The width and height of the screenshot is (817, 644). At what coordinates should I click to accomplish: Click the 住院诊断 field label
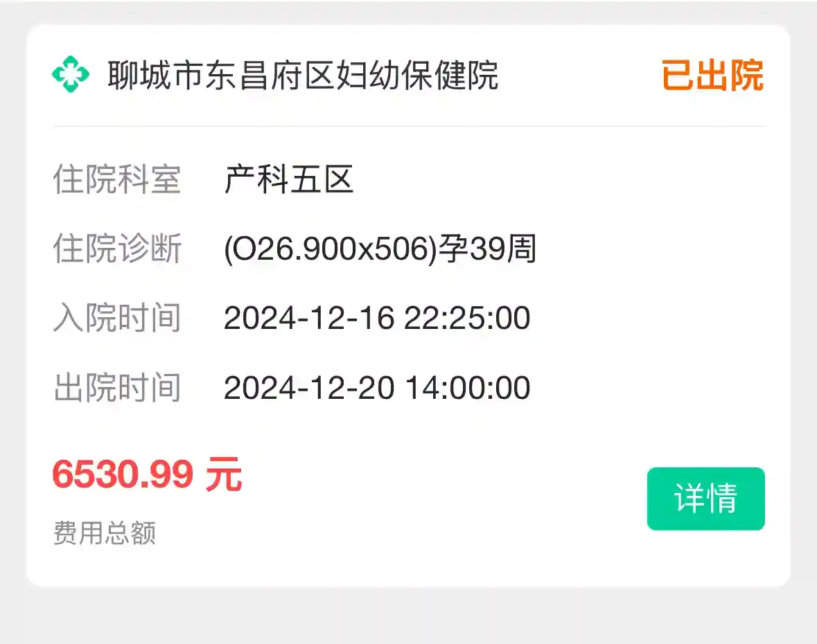point(116,249)
